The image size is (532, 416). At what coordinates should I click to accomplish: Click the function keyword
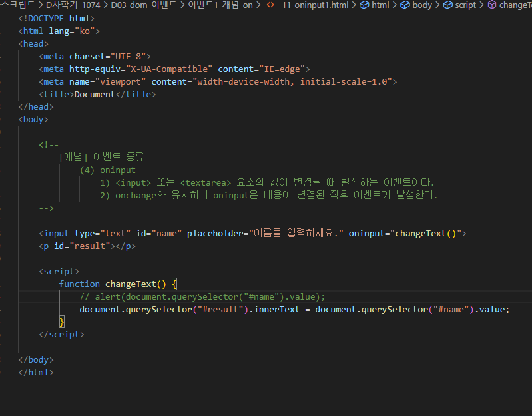79,284
